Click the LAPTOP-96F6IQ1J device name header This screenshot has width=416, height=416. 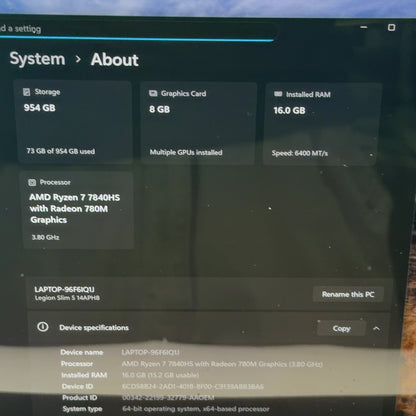pos(64,289)
